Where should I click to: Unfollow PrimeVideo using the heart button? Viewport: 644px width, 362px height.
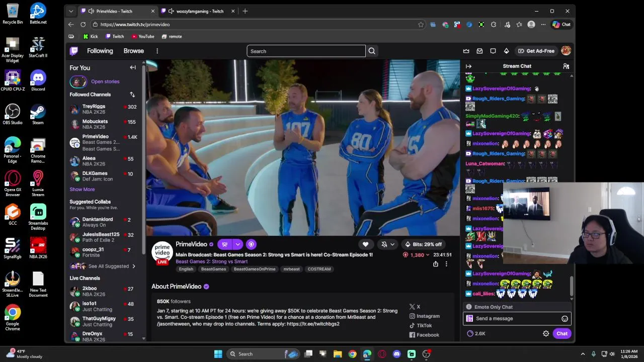click(x=365, y=244)
